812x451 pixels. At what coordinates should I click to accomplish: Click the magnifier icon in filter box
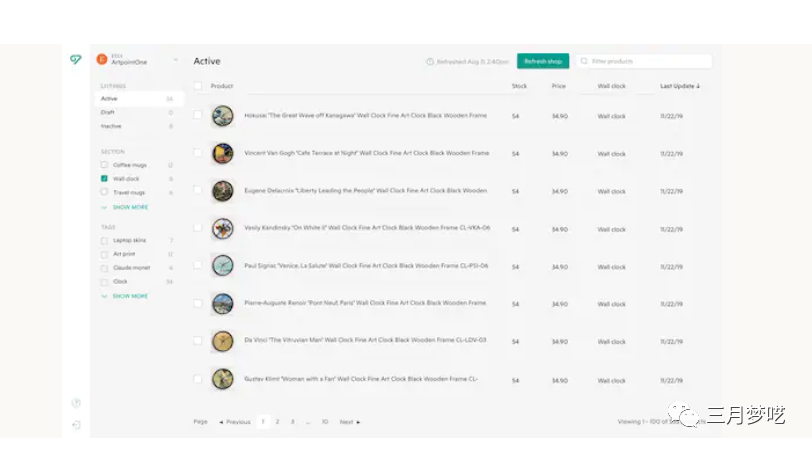coord(584,62)
